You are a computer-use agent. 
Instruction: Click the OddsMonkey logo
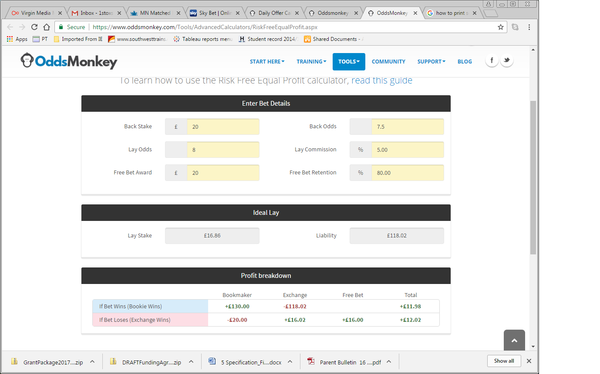tap(68, 61)
